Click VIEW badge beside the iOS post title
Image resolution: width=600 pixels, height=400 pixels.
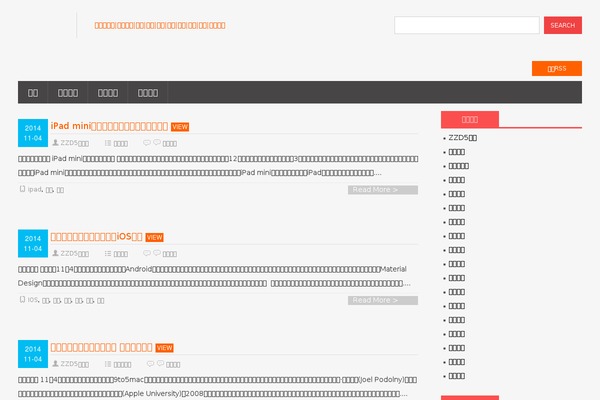pos(154,237)
